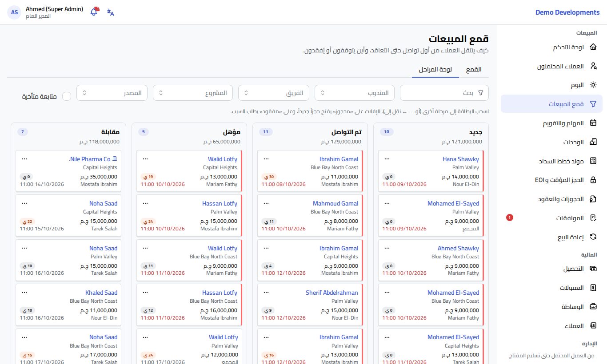Open the Approvals icon (الموافقات)

click(x=593, y=218)
